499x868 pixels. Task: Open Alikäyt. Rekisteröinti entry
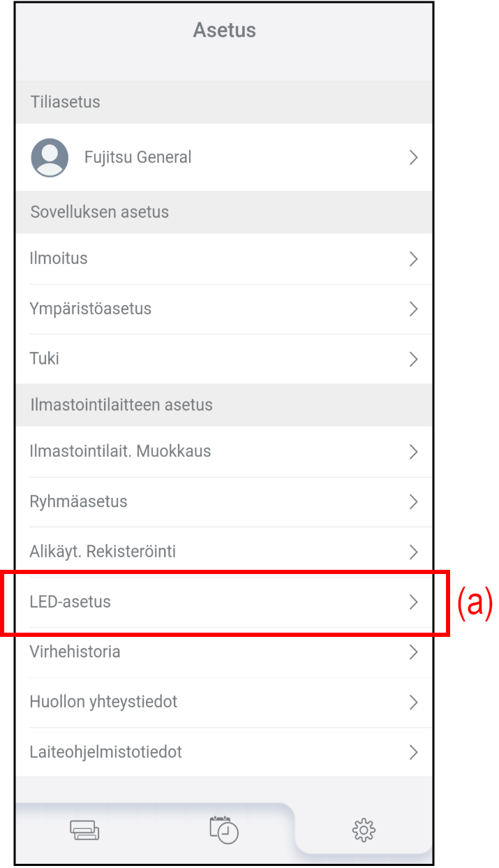(x=103, y=552)
